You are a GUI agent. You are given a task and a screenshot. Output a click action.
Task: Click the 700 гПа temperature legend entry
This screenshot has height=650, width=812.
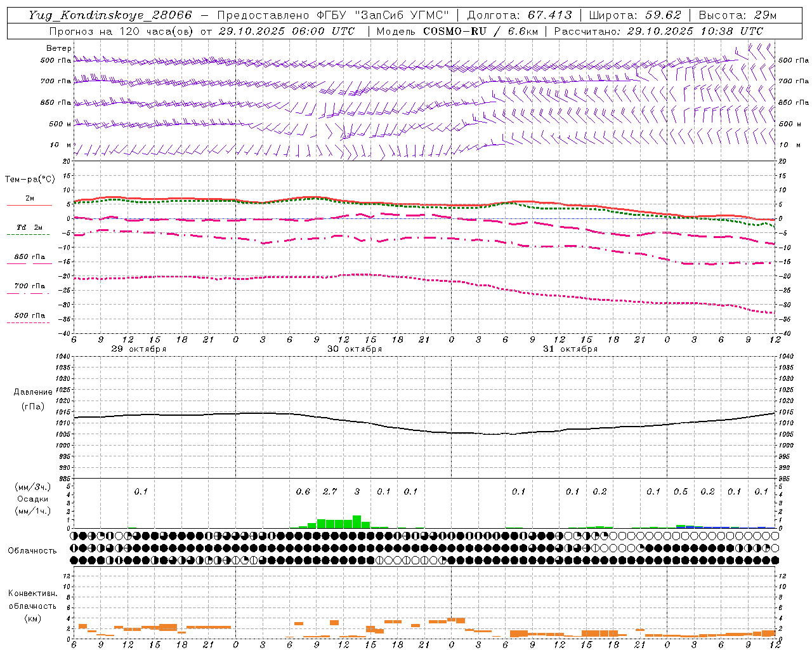(29, 288)
